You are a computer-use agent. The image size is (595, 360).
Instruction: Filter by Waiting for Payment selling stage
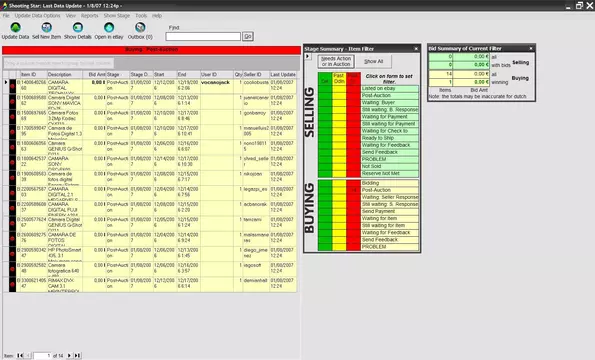pyautogui.click(x=390, y=117)
